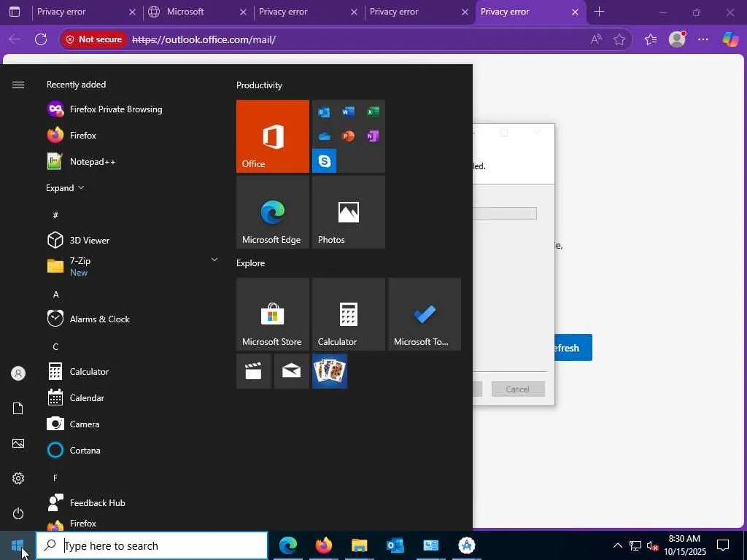
Task: Open OneDrive icon in the tile folder
Action: pyautogui.click(x=324, y=136)
